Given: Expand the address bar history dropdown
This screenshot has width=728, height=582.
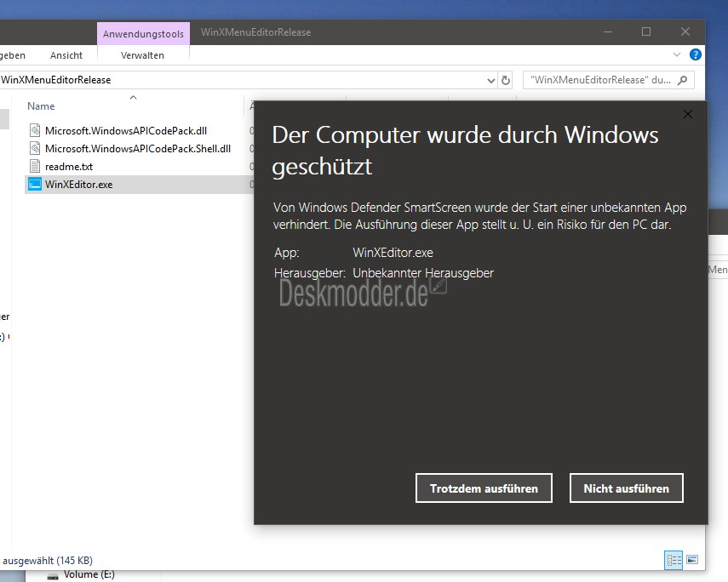Looking at the screenshot, I should (x=490, y=81).
